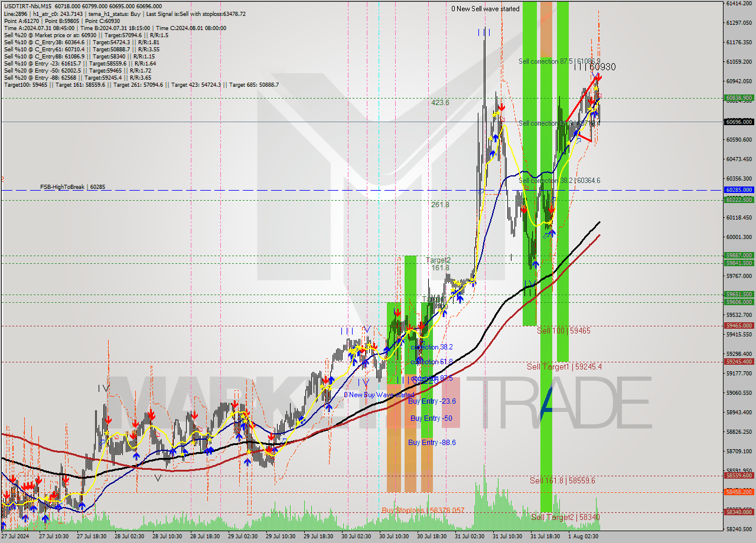
Task: Click the green 60838.900 price tag
Action: 738,98
